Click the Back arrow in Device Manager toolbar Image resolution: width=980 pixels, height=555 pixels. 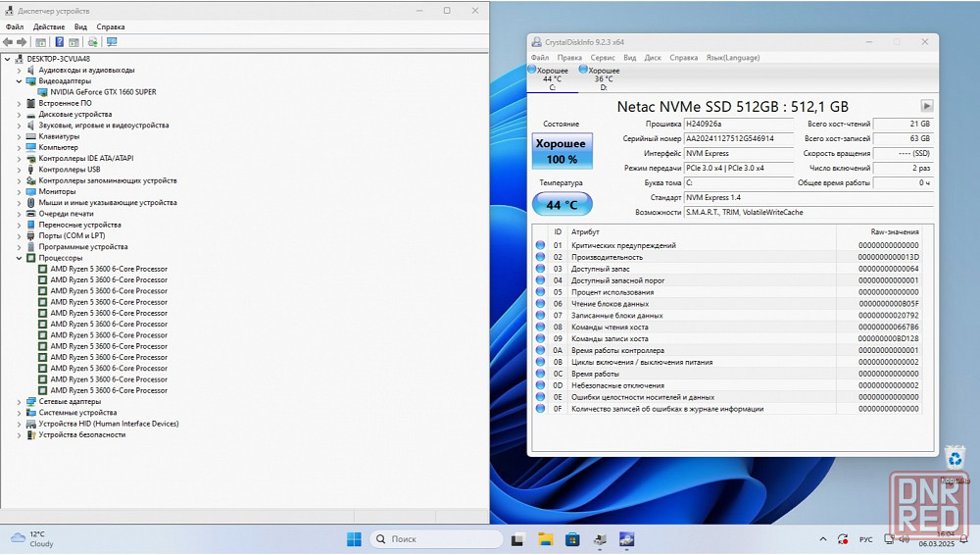(8, 42)
